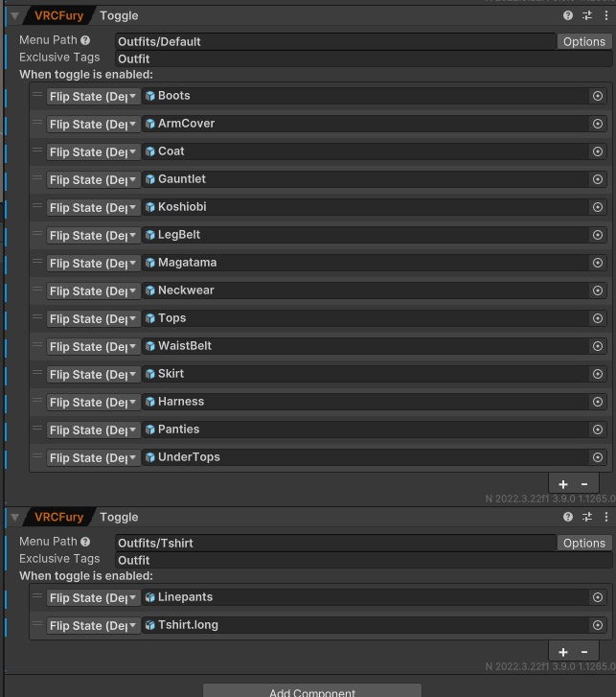Open object picker for Tshirt.long row
Image resolution: width=616 pixels, height=697 pixels.
pyautogui.click(x=598, y=625)
